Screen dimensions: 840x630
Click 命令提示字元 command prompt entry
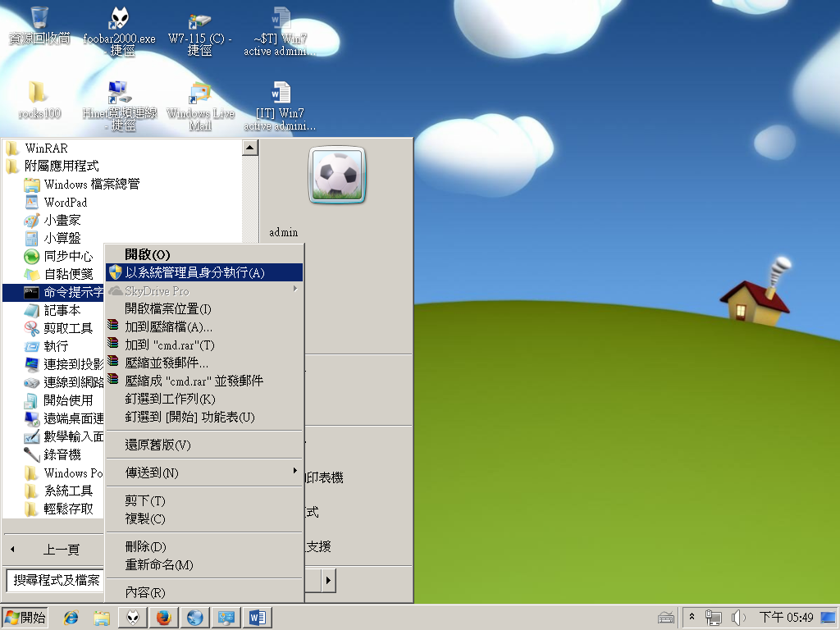[x=53, y=293]
